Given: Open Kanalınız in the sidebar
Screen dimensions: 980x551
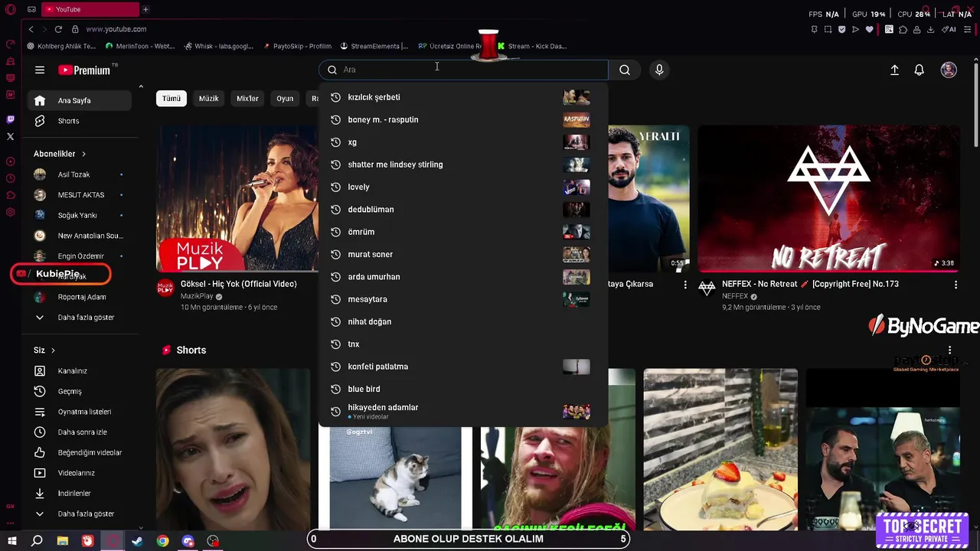Looking at the screenshot, I should tap(80, 371).
